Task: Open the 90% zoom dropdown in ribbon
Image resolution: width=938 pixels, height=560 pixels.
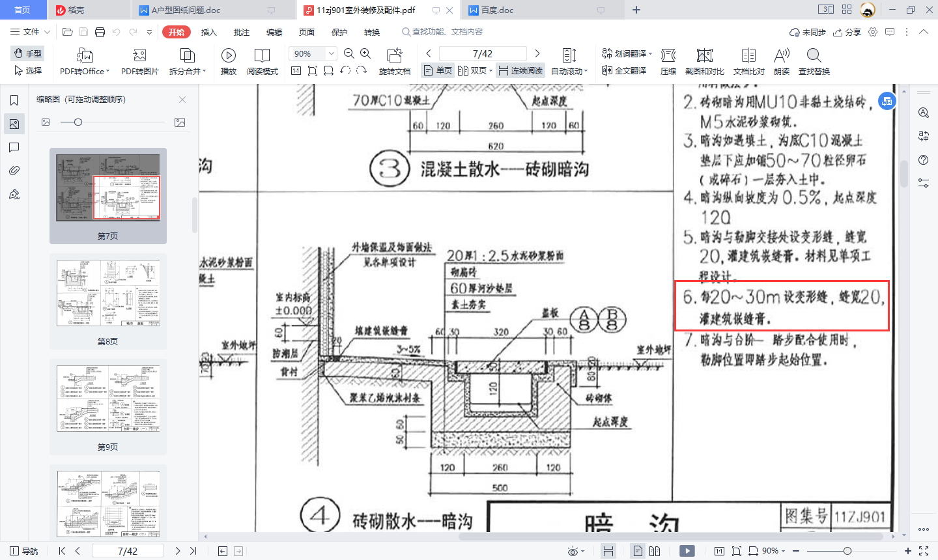Action: [332, 53]
